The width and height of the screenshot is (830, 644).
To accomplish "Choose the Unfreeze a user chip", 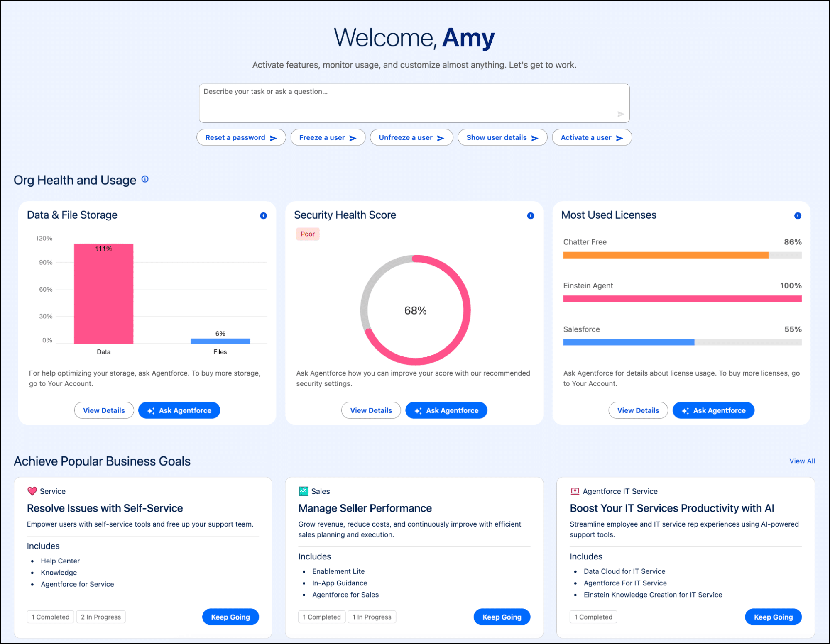I will coord(411,138).
